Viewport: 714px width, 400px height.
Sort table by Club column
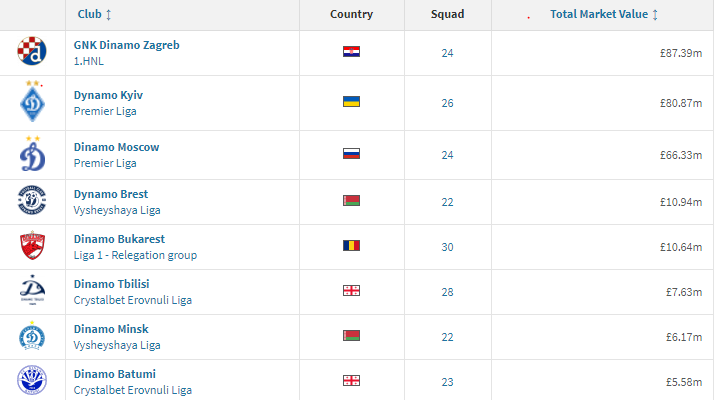94,14
